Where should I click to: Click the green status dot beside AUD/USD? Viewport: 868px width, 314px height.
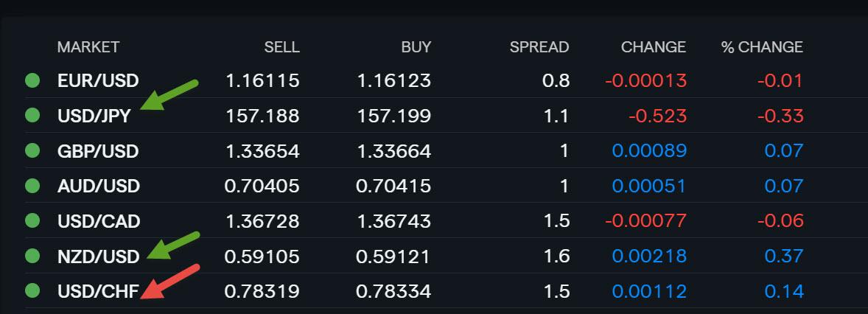32,186
